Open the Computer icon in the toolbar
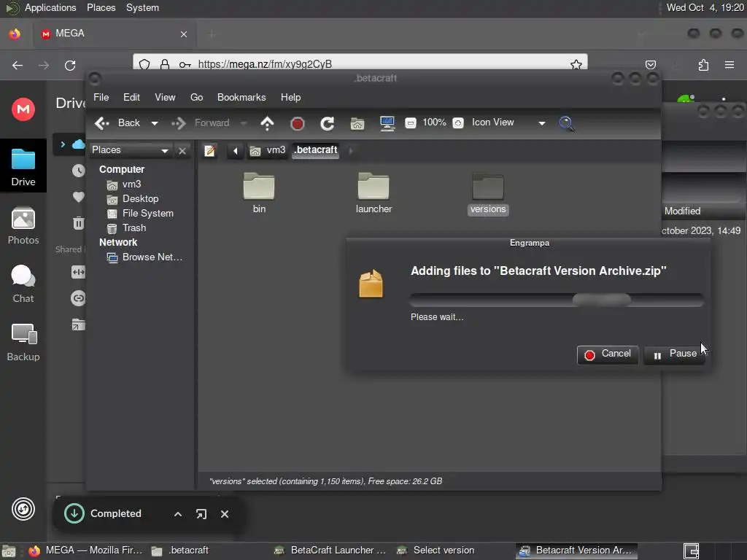 (x=387, y=123)
